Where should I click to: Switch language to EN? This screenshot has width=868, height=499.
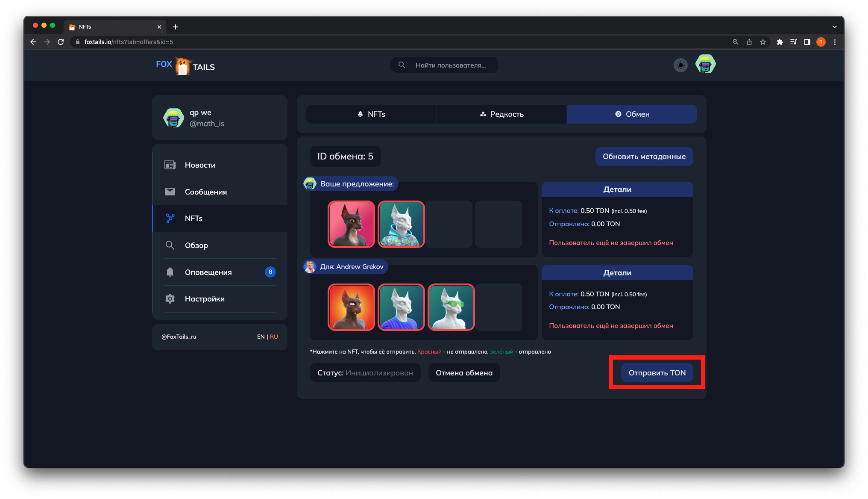tap(261, 337)
